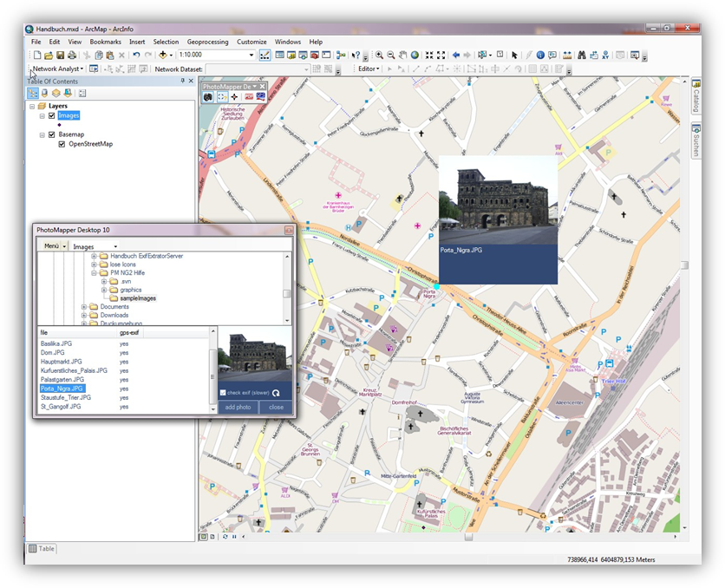Select Hauptmarkt.JPG in the file list
Viewport: 725px width, 588px height.
pos(61,362)
